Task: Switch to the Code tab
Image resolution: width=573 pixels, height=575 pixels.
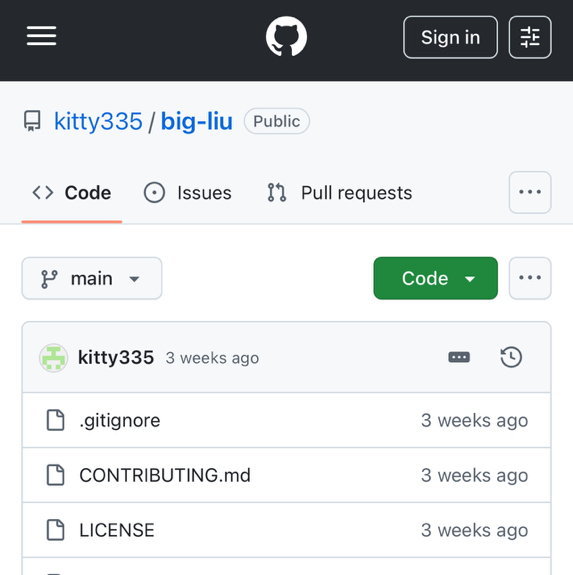Action: (x=72, y=193)
